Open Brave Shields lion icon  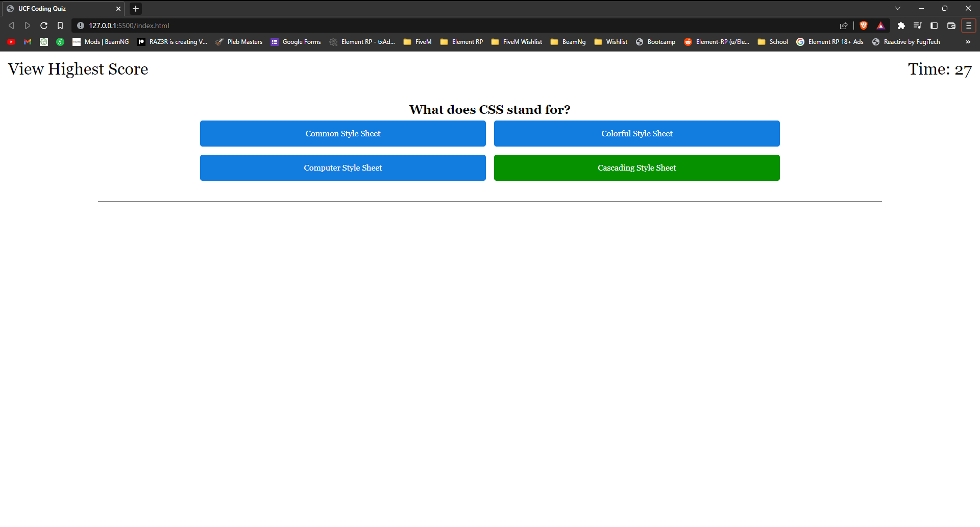click(864, 26)
